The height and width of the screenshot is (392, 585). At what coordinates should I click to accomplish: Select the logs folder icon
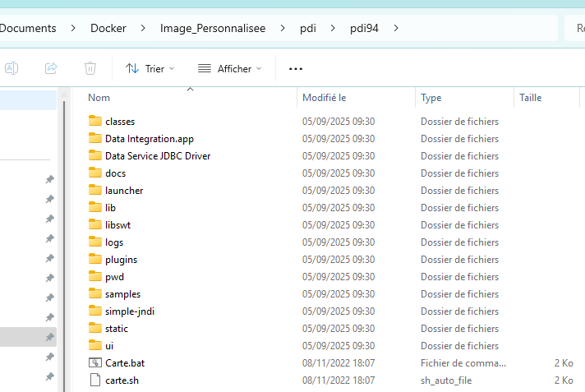pyautogui.click(x=95, y=242)
